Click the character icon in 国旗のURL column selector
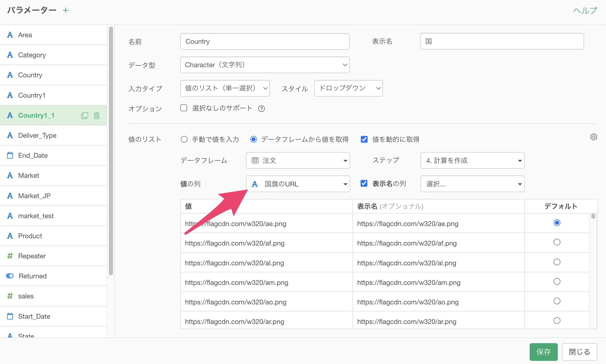 [x=255, y=184]
